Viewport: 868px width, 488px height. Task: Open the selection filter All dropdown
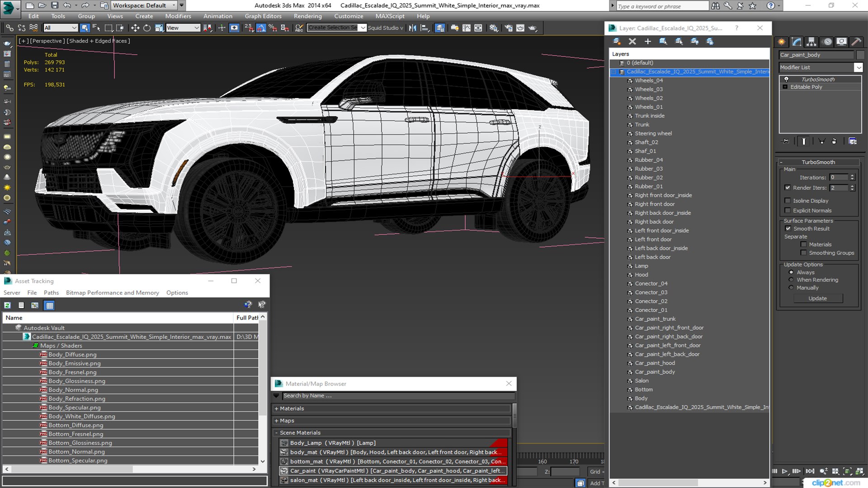[61, 28]
